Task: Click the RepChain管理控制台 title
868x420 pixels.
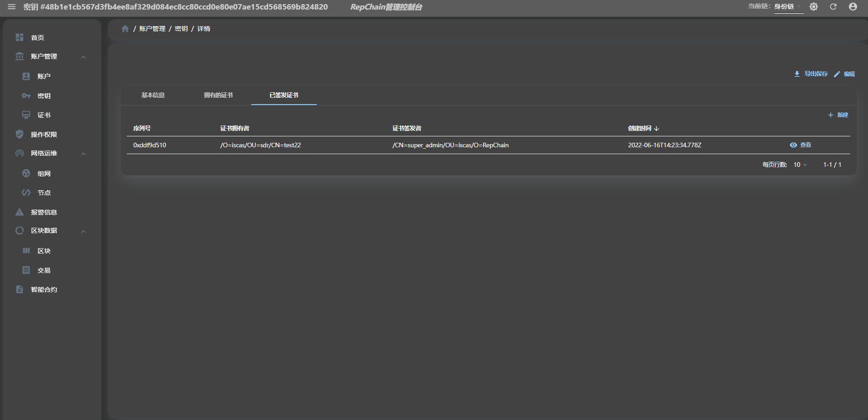Action: click(x=386, y=7)
